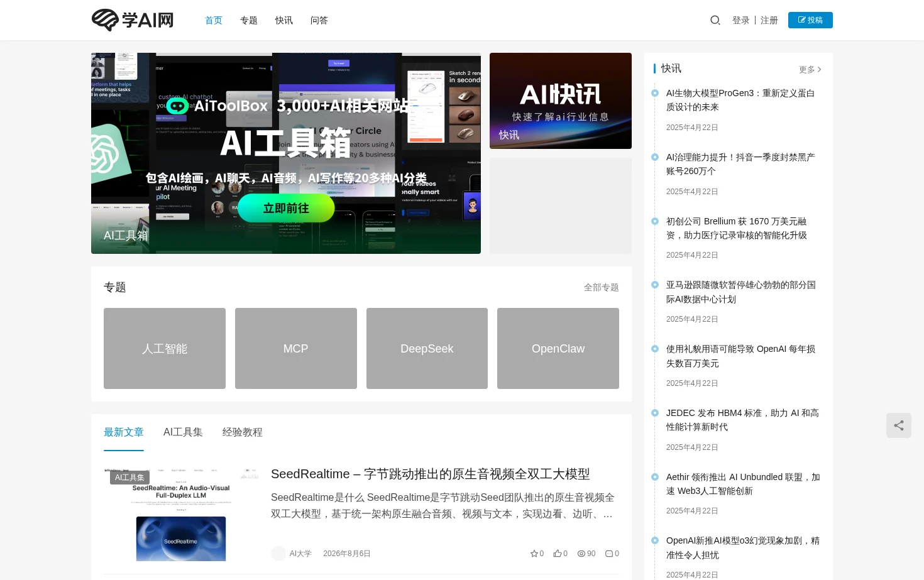924x580 pixels.
Task: Click the 学AI网 site logo
Action: point(133,20)
